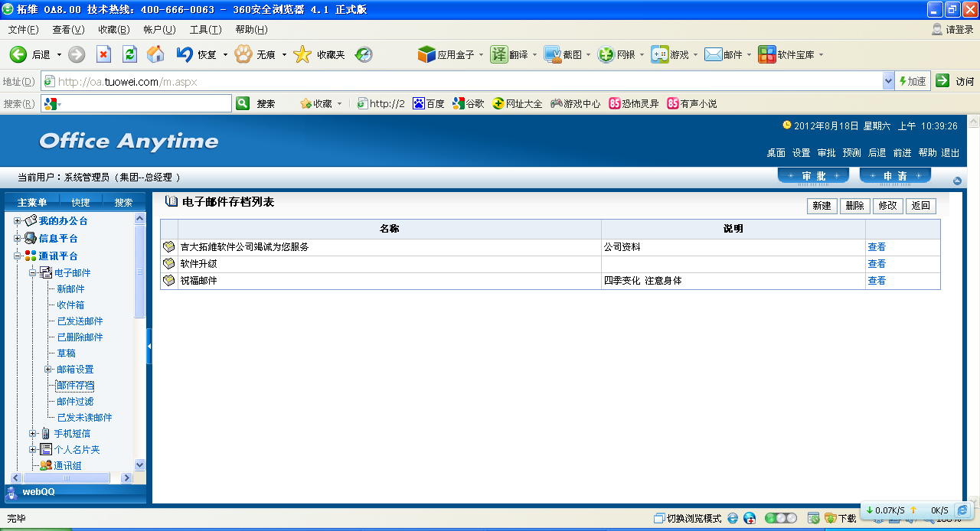
Task: Click the browser Home icon
Action: tap(155, 54)
